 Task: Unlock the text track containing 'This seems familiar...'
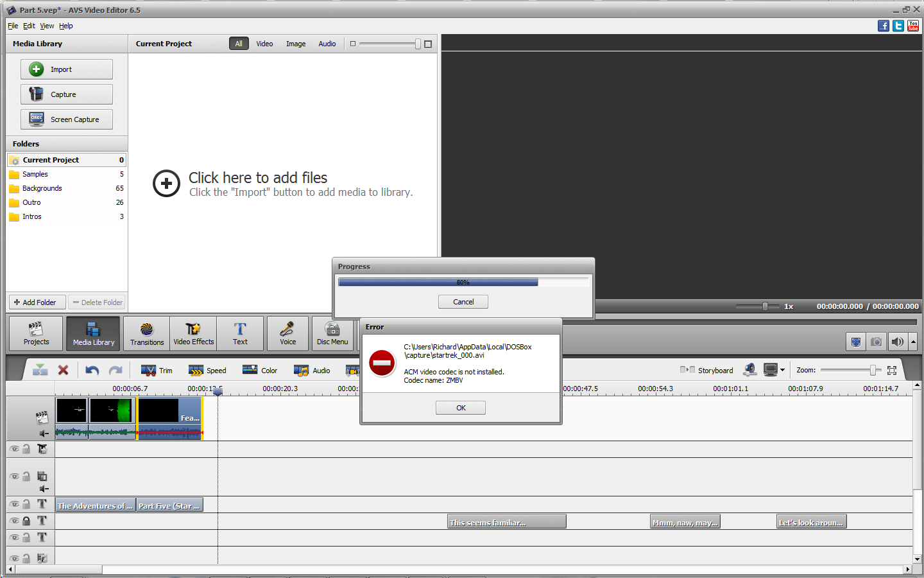pyautogui.click(x=26, y=521)
